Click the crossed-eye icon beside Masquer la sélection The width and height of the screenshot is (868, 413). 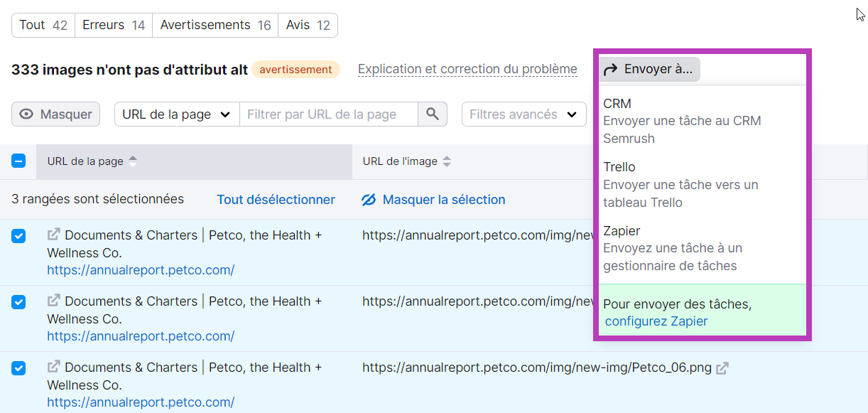pos(368,200)
